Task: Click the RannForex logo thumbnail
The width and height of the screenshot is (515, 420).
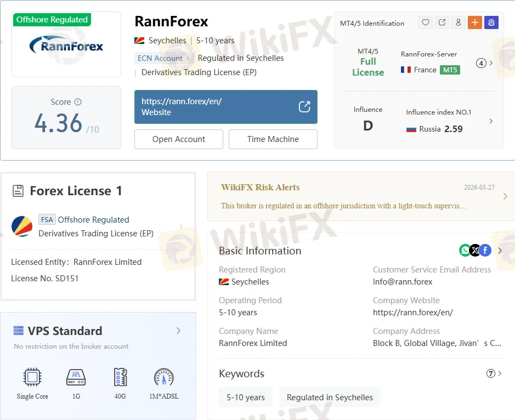Action: coord(66,46)
